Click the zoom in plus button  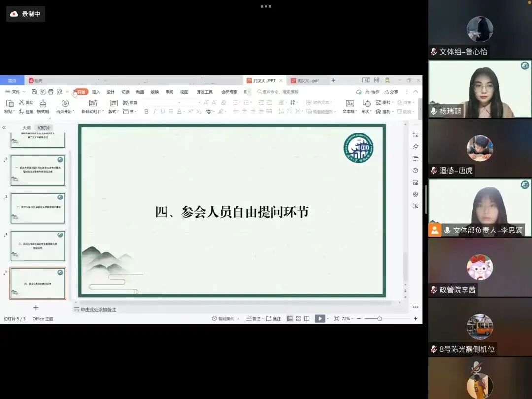click(415, 319)
